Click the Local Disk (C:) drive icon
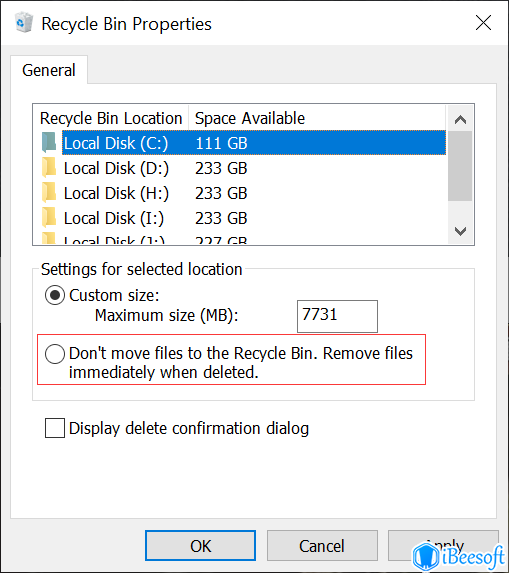 point(49,143)
